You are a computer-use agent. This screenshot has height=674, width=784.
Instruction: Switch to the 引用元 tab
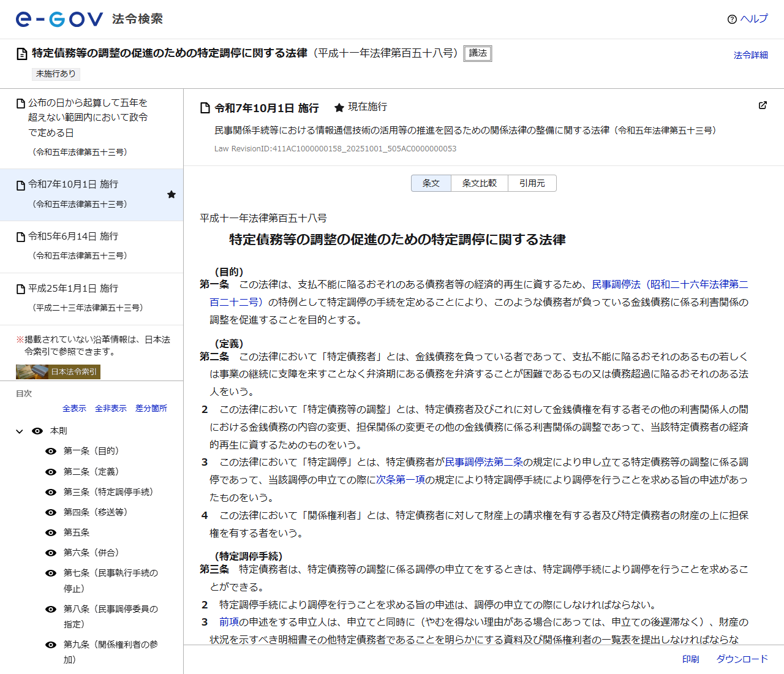pyautogui.click(x=532, y=183)
